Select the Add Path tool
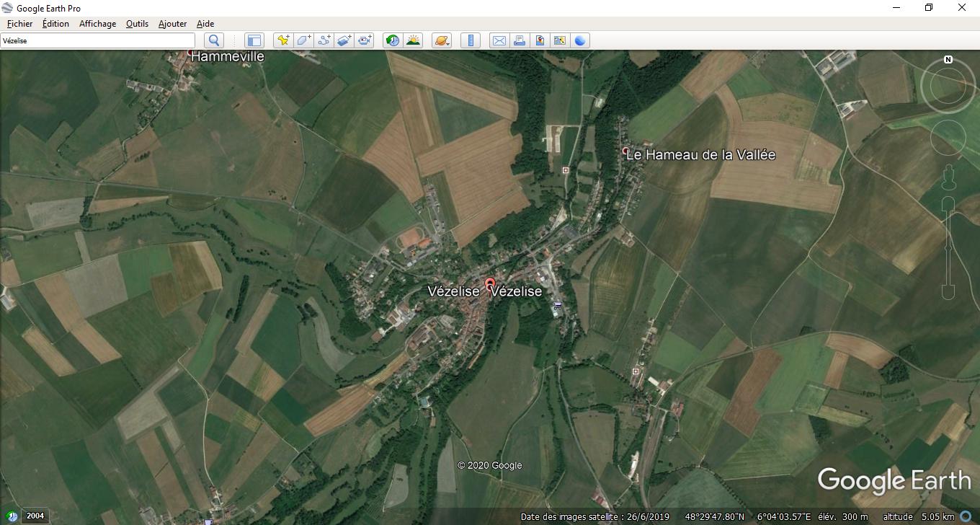Screen dimensions: 980x525 pyautogui.click(x=324, y=40)
